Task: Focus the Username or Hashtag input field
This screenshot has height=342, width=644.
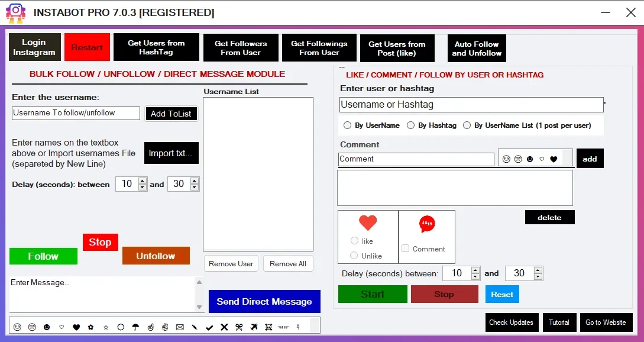Action: tap(471, 105)
